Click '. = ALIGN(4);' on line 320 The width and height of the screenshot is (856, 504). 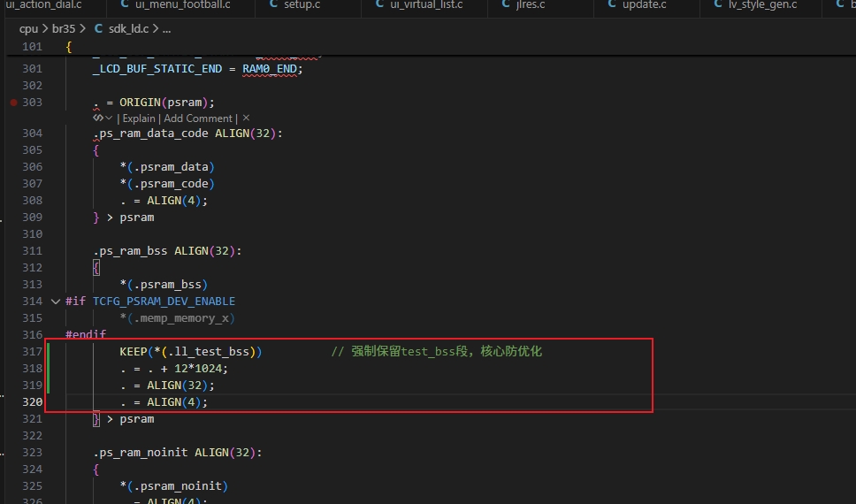click(164, 402)
